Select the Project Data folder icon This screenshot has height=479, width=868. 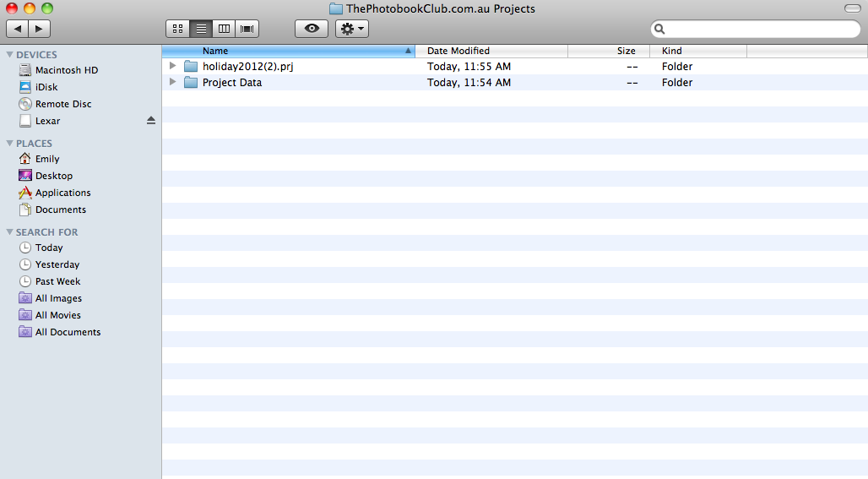click(x=191, y=83)
